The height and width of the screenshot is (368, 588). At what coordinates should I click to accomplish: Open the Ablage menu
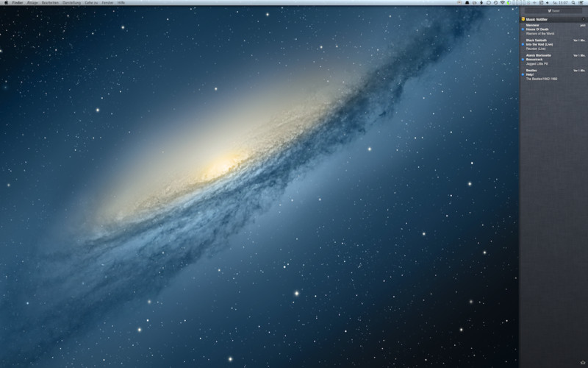[32, 3]
